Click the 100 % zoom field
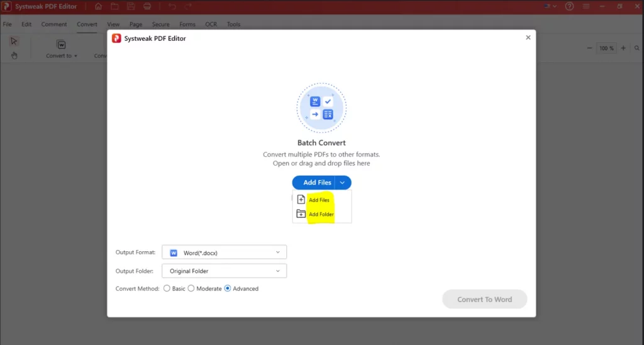The height and width of the screenshot is (345, 644). pyautogui.click(x=606, y=48)
